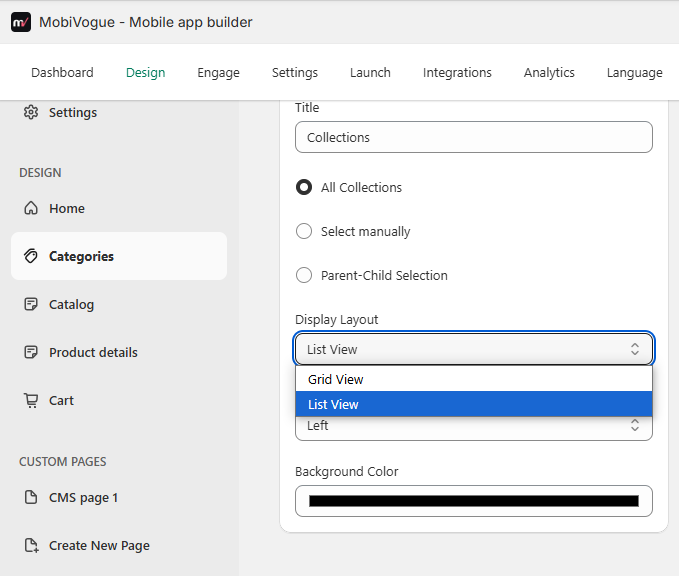
Task: Open the Home design page label
Action: pos(67,208)
